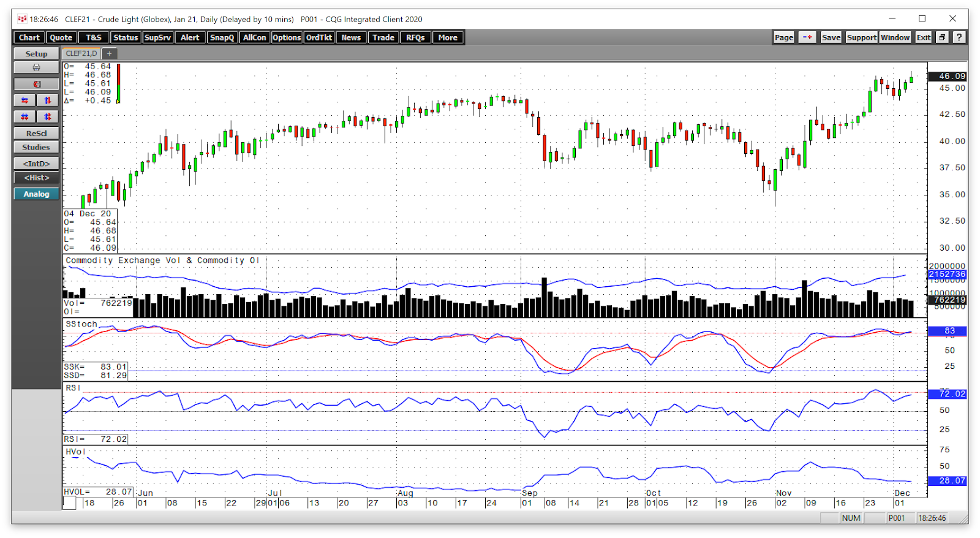Click the vertical compress arrows icon
980x538 pixels.
coord(47,116)
